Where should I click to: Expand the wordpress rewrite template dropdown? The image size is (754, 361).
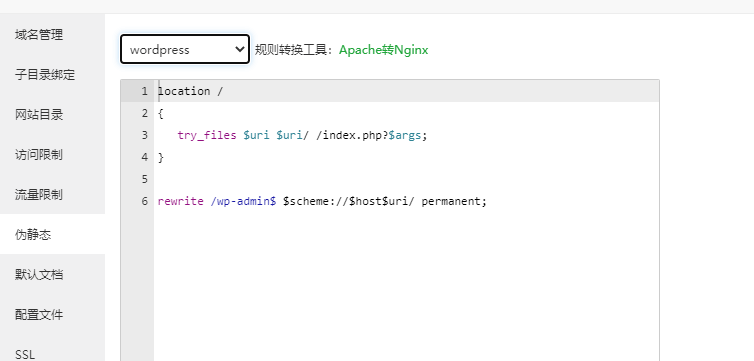click(x=185, y=49)
